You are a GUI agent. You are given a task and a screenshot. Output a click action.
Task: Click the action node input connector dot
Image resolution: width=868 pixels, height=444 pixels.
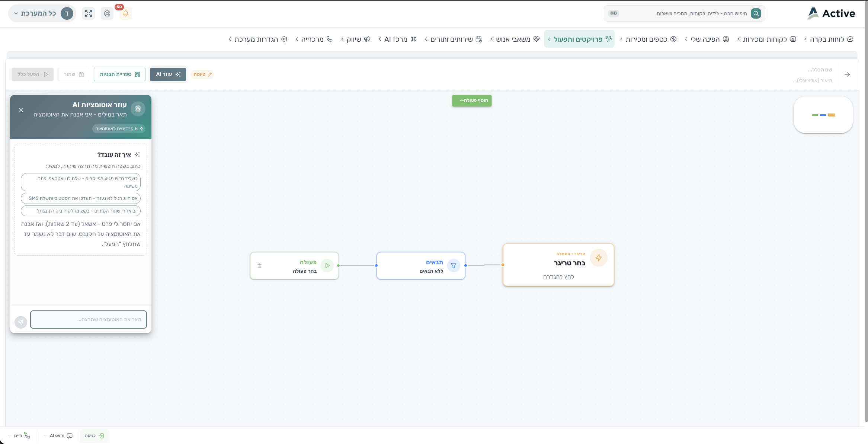point(339,266)
